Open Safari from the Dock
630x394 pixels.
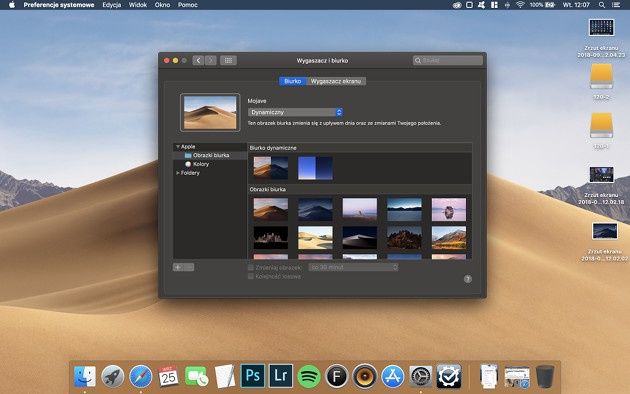[x=141, y=376]
